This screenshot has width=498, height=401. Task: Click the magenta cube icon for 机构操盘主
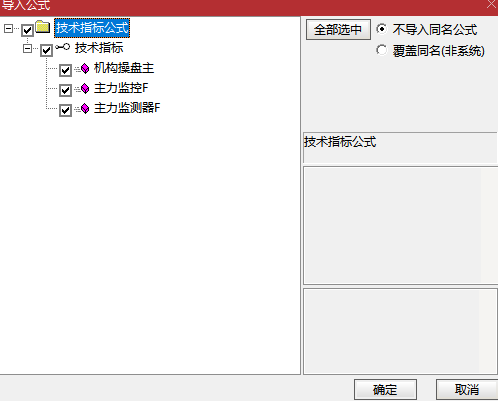click(85, 69)
